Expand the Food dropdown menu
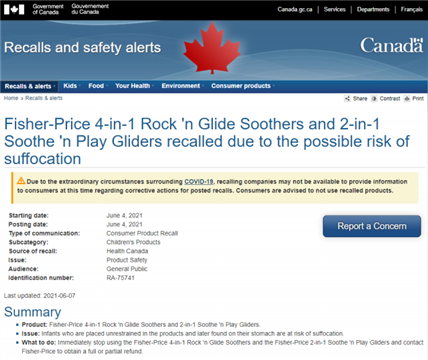This screenshot has width=428, height=360. coord(98,86)
